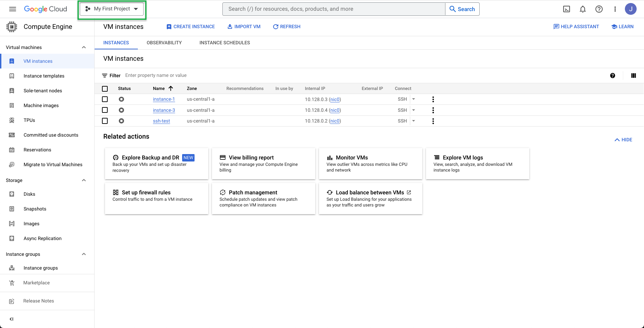Open the top bar more options menu

click(615, 9)
